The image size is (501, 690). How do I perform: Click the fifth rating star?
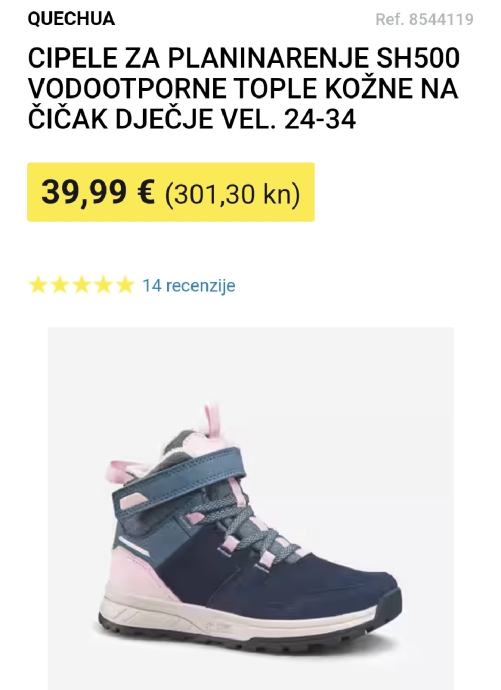click(125, 285)
